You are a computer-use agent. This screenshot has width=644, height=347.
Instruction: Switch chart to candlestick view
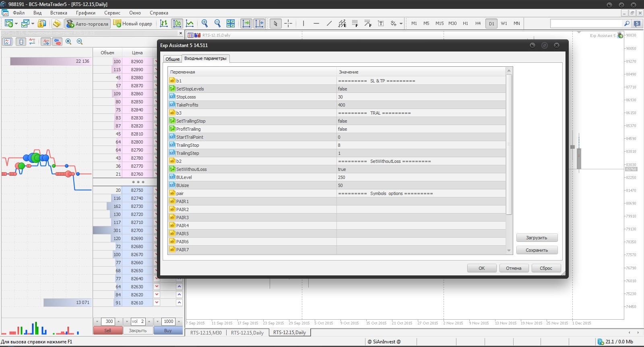177,23
